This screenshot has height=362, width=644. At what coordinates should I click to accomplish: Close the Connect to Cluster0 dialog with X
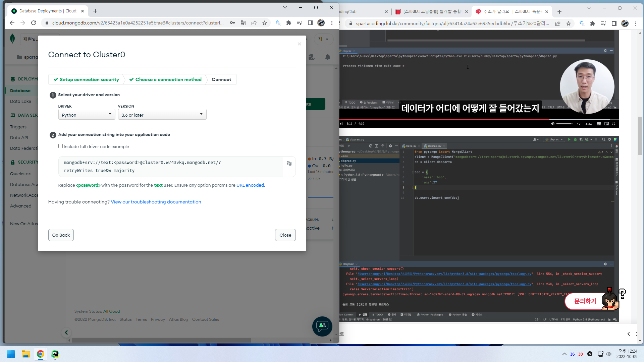coord(299,44)
